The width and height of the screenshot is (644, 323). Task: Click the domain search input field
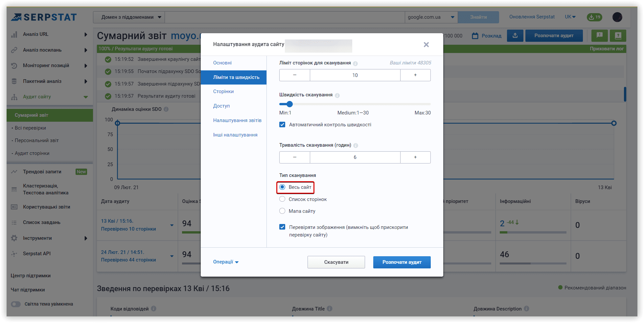pos(285,17)
